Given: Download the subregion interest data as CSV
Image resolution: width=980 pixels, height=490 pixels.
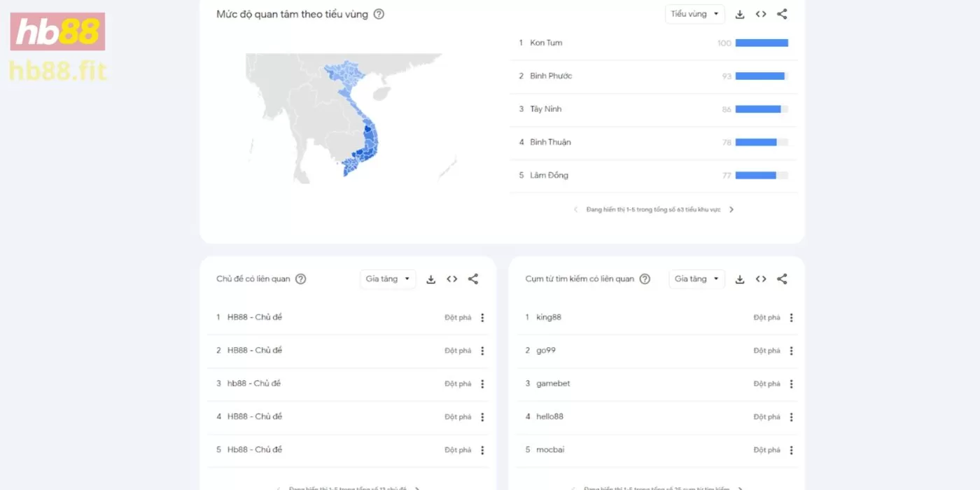Looking at the screenshot, I should coord(740,14).
